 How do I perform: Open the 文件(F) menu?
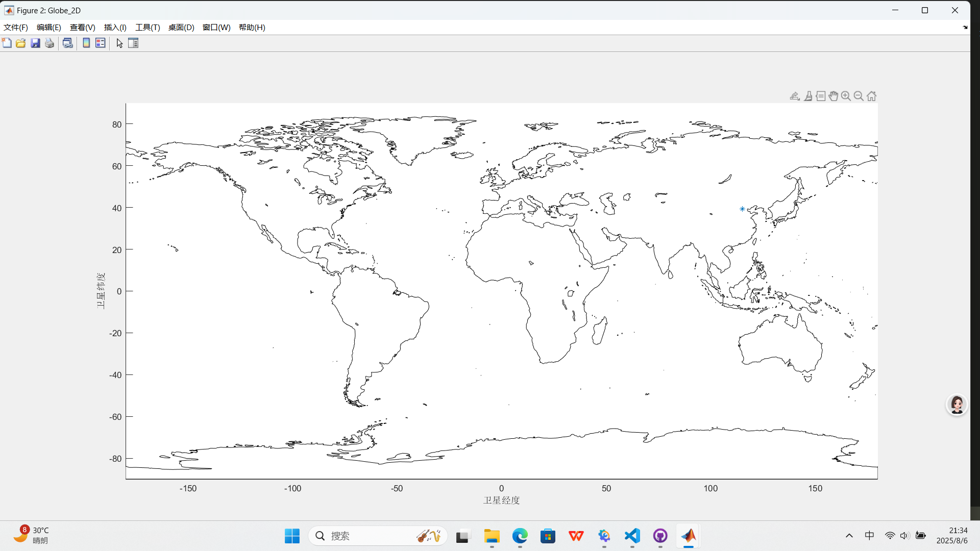coord(16,28)
